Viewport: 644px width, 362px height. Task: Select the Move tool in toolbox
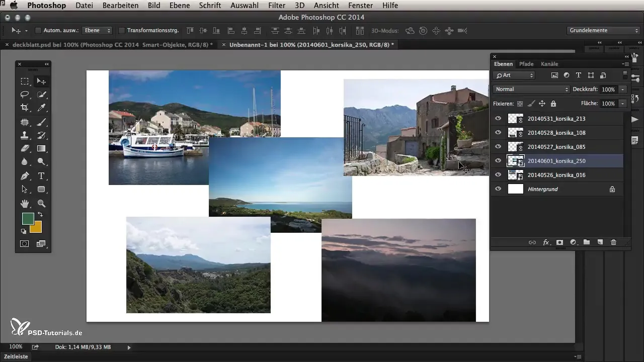tap(41, 81)
